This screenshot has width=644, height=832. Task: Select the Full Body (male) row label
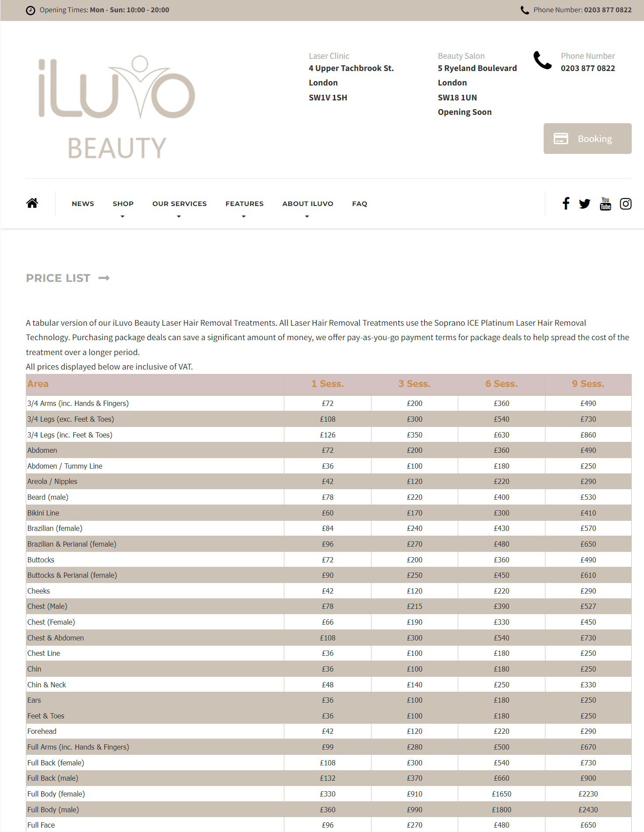pos(53,810)
